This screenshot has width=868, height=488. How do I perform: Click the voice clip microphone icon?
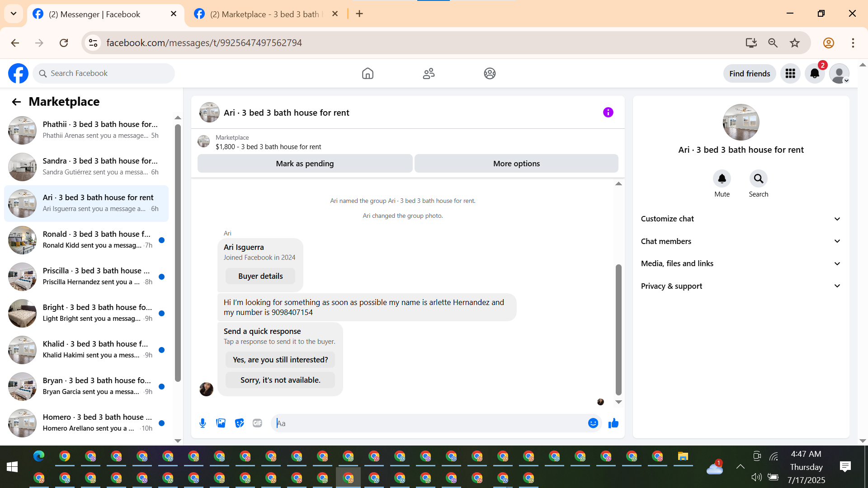point(203,423)
